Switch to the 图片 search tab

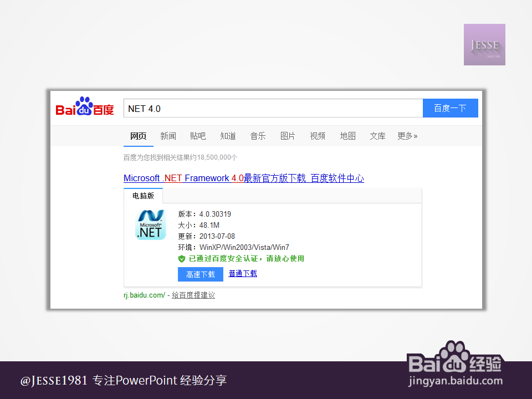pos(288,136)
